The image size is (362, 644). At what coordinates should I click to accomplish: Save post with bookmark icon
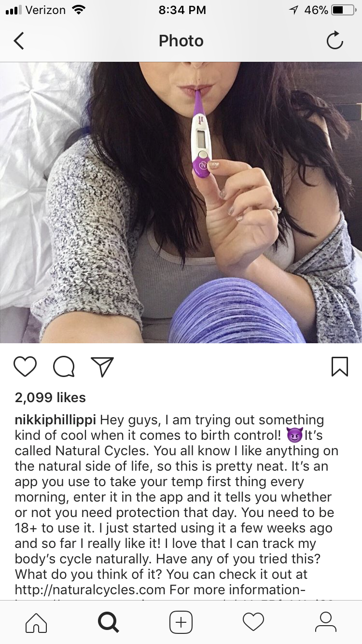tap(340, 367)
